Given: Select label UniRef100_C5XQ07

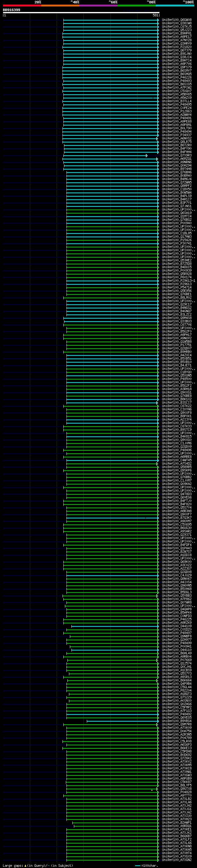Looking at the screenshot, I should coord(177,91).
